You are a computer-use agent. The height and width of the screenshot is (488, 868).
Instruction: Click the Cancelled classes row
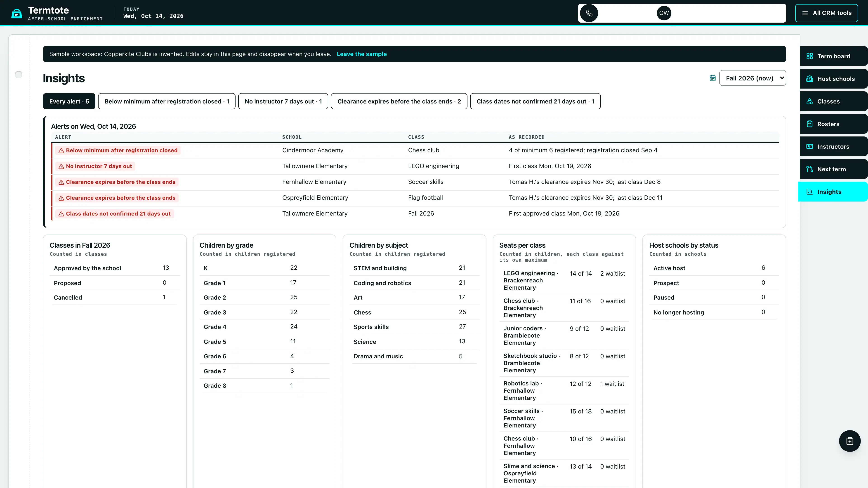(x=115, y=297)
